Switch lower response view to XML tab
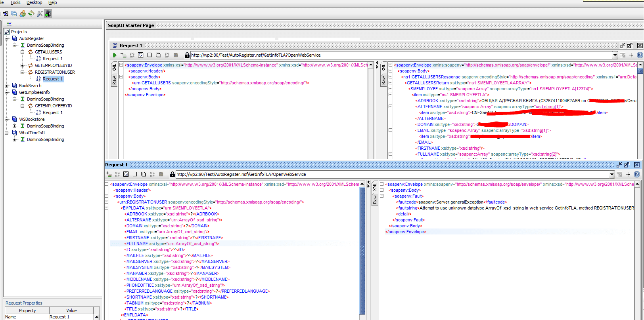Viewport: 644px width, 320px height. pyautogui.click(x=375, y=187)
